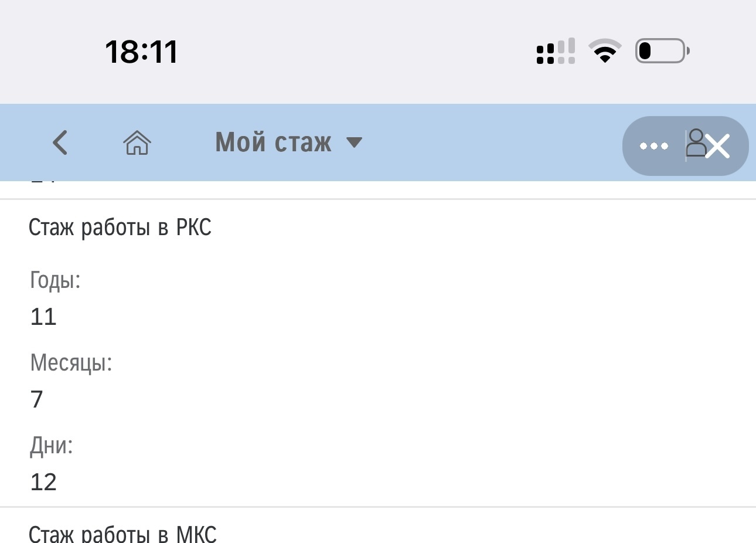
Task: Select the Стаж работы в РКС heading
Action: click(x=120, y=228)
